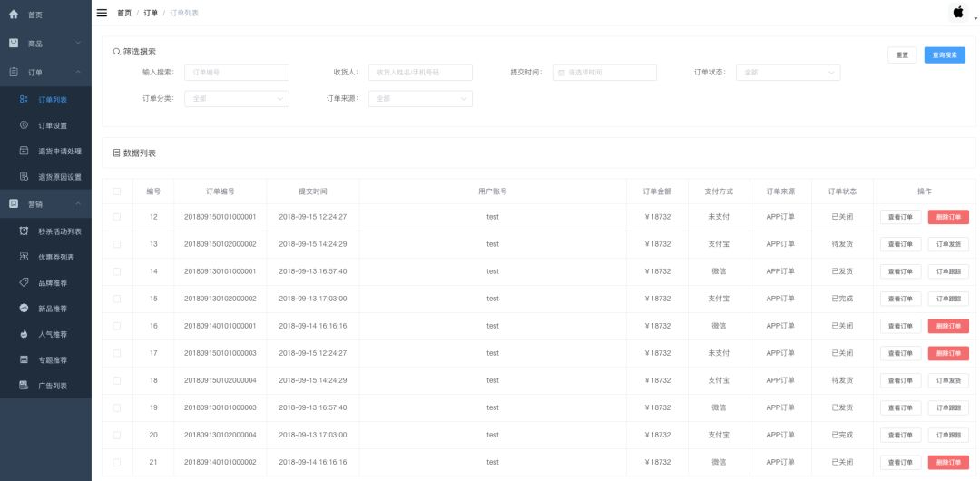Expand the 商品 sidebar menu
980x481 pixels.
pos(45,44)
